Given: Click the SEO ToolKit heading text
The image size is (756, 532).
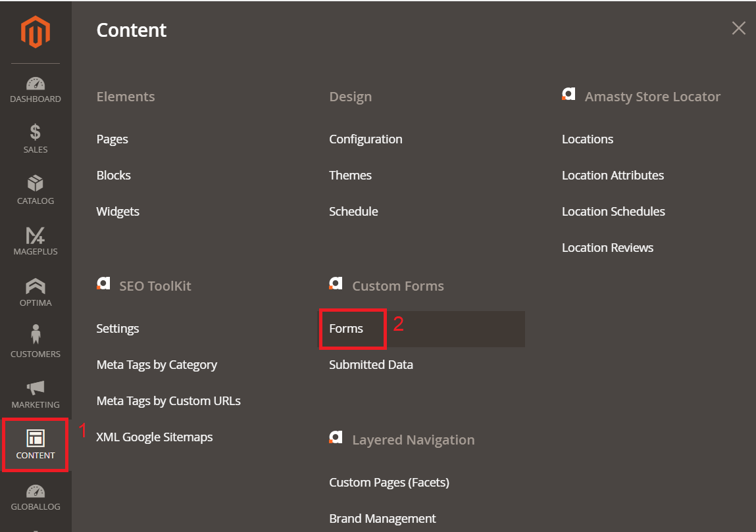Looking at the screenshot, I should click(x=155, y=286).
